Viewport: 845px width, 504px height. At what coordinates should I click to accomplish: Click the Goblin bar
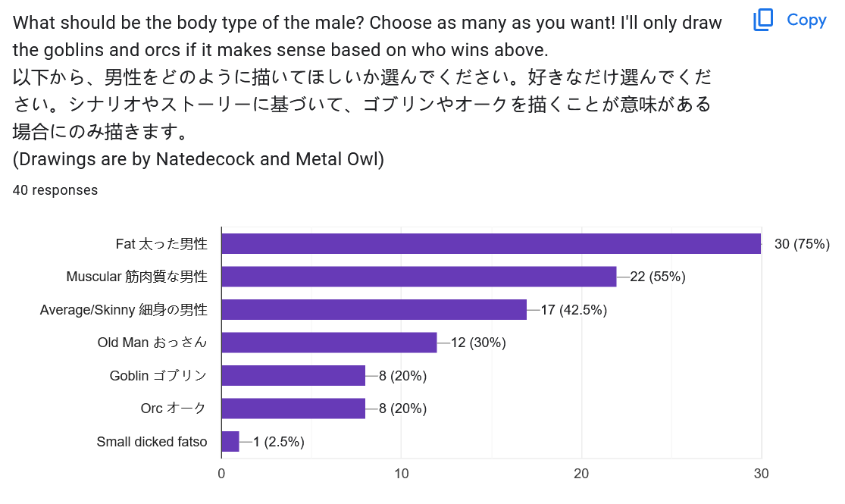coord(293,376)
